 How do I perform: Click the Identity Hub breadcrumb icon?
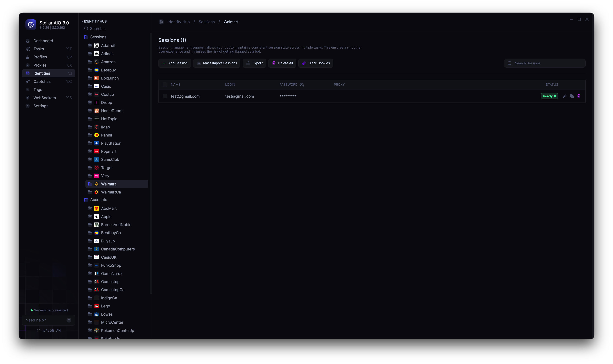(x=161, y=22)
